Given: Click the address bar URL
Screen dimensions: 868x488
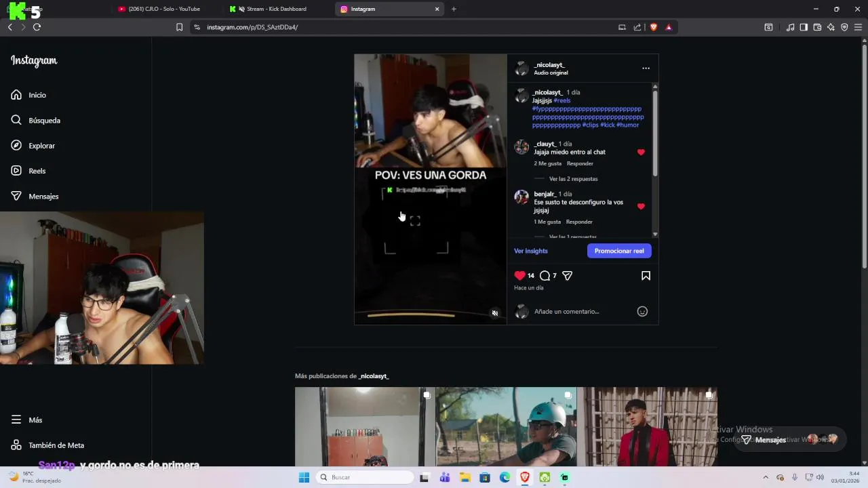Looking at the screenshot, I should click(252, 27).
